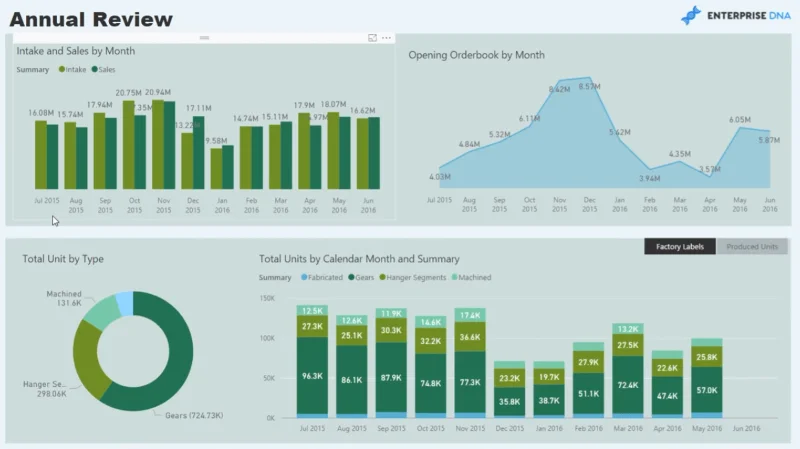Select the Produced Units button

[x=752, y=246]
